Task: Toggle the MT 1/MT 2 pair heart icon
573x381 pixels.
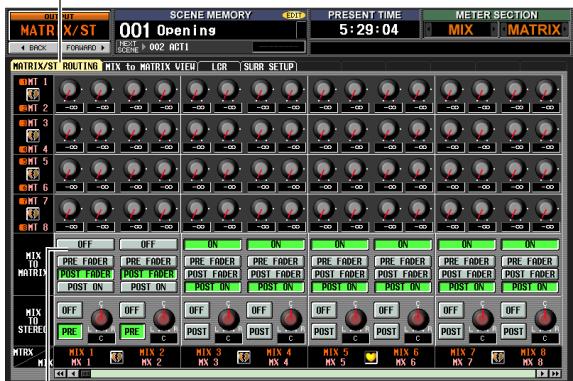Action: 33,95
